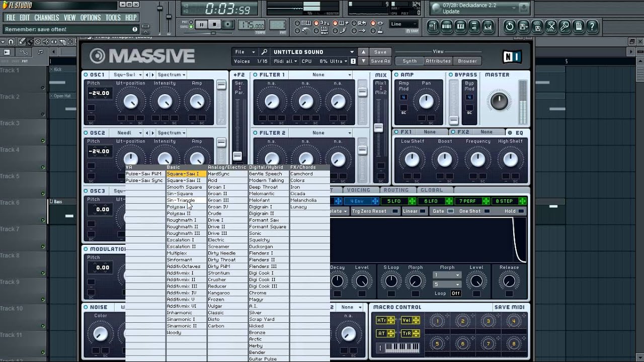Click the Vel macro drag handle
The width and height of the screenshot is (644, 362).
tap(417, 320)
